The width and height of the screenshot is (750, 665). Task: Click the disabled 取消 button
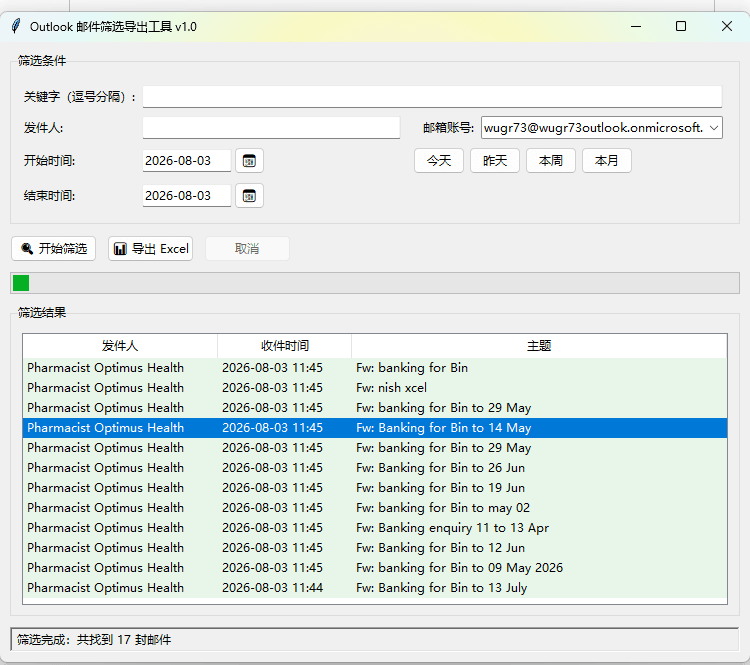point(247,249)
